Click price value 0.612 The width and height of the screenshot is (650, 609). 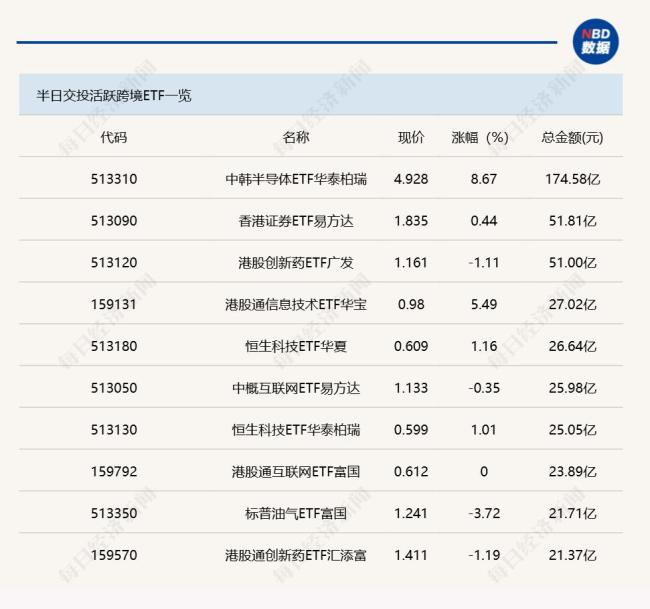click(411, 472)
